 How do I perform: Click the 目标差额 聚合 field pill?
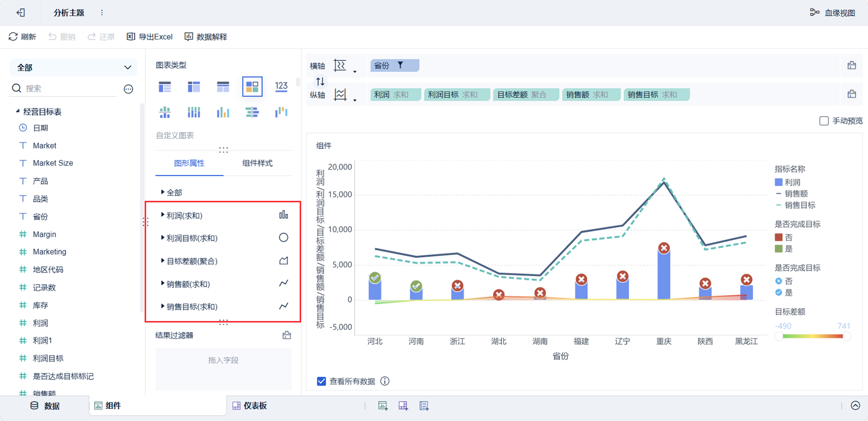[526, 95]
